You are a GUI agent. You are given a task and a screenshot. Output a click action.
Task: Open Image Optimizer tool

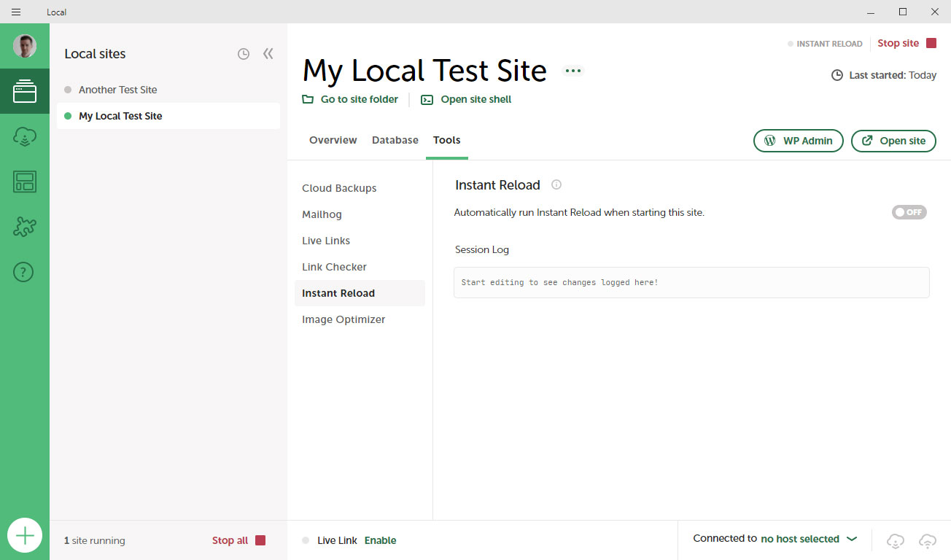[x=343, y=319]
